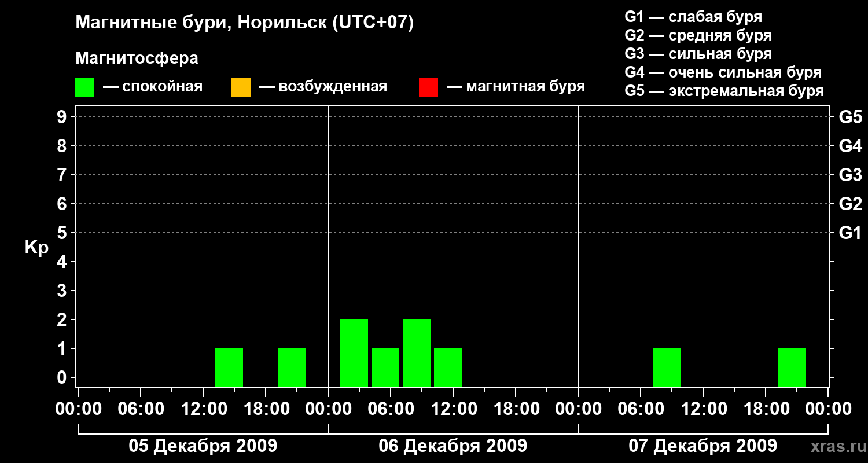The width and height of the screenshot is (868, 463).
Task: Click the Kp 1 bar after 06:00 on 07 December
Action: (x=667, y=367)
